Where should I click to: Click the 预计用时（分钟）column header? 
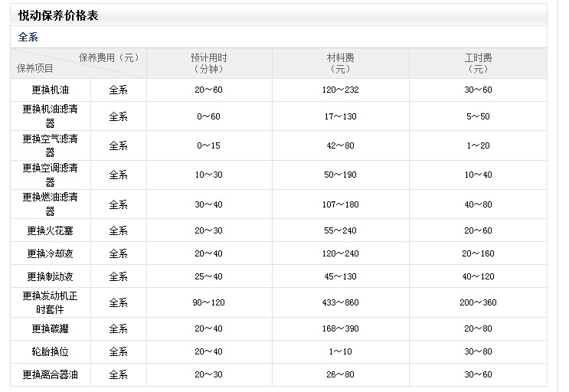click(x=208, y=63)
